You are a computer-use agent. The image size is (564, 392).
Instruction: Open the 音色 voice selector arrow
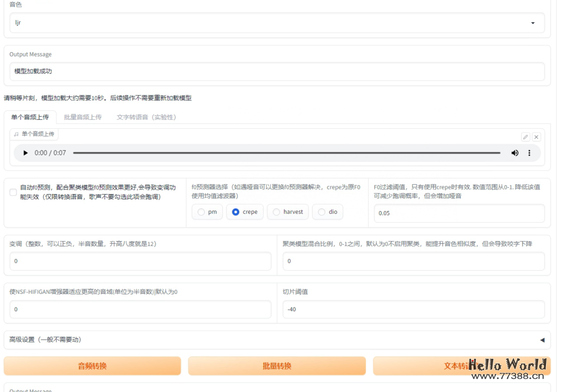(x=533, y=23)
